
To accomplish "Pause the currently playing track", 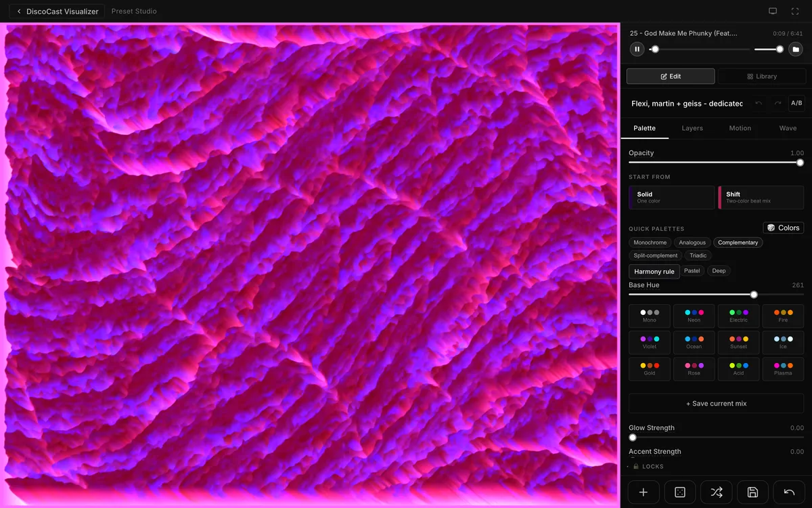I will tap(637, 49).
